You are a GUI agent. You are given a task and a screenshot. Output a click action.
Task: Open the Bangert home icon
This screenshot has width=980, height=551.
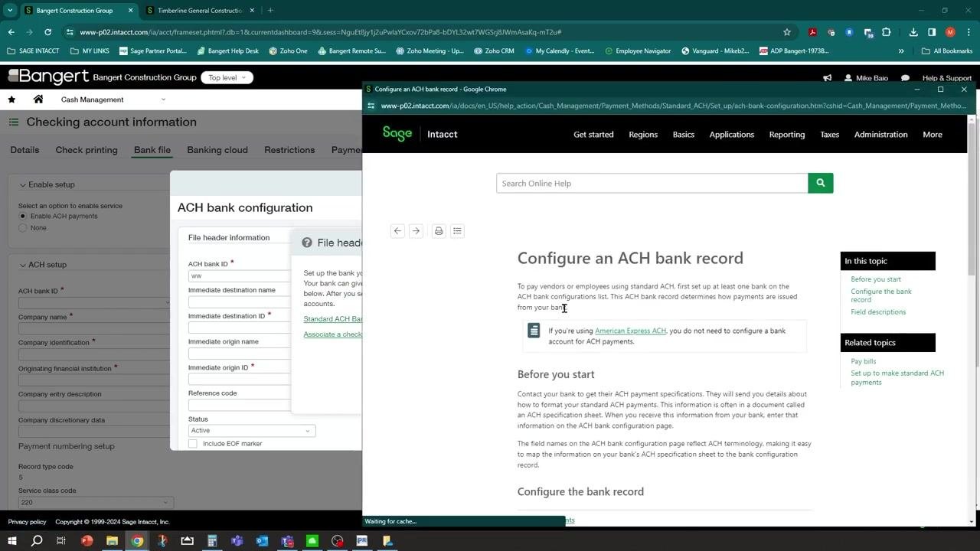point(38,99)
